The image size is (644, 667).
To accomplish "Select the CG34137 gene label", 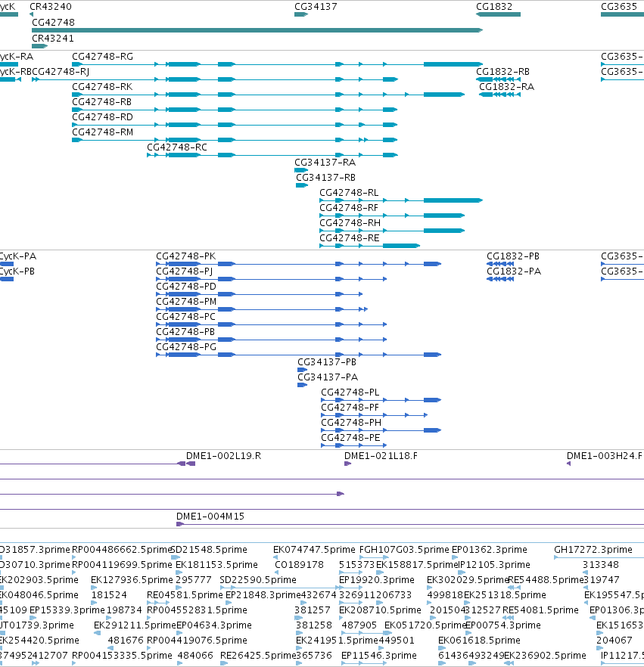I will [x=316, y=7].
